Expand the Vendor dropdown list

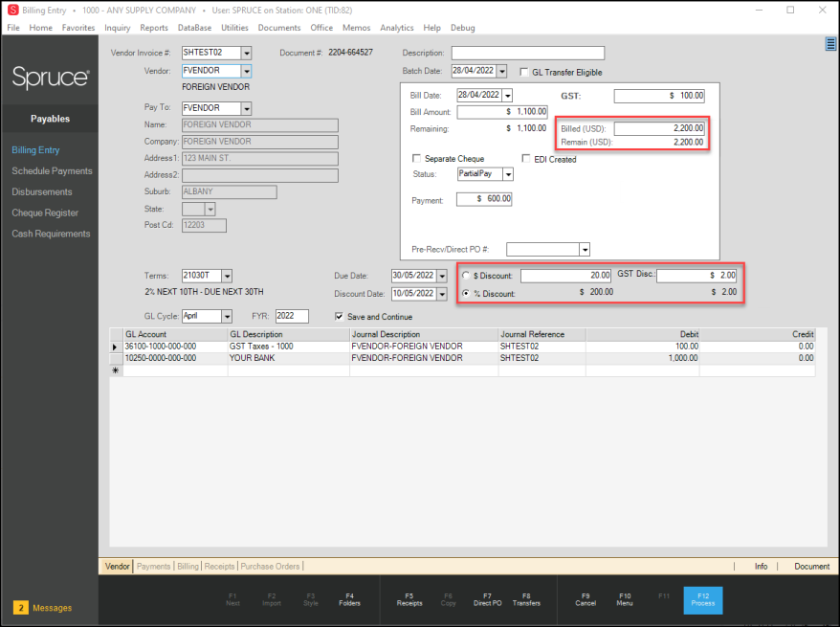pyautogui.click(x=247, y=71)
